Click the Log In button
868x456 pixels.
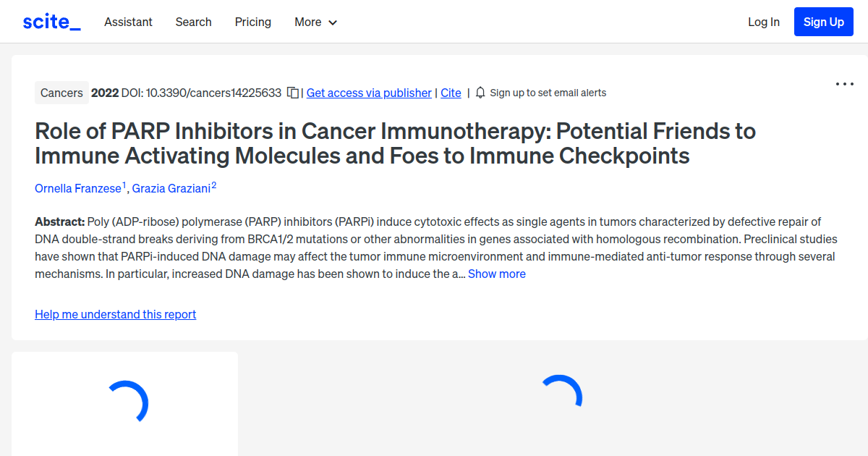[764, 22]
